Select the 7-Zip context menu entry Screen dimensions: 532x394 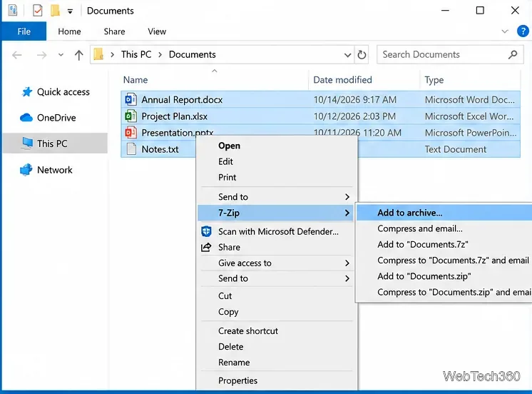tap(275, 213)
